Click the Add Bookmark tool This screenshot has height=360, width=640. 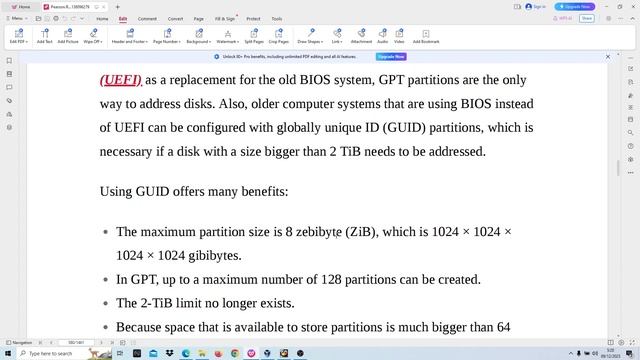(x=426, y=36)
